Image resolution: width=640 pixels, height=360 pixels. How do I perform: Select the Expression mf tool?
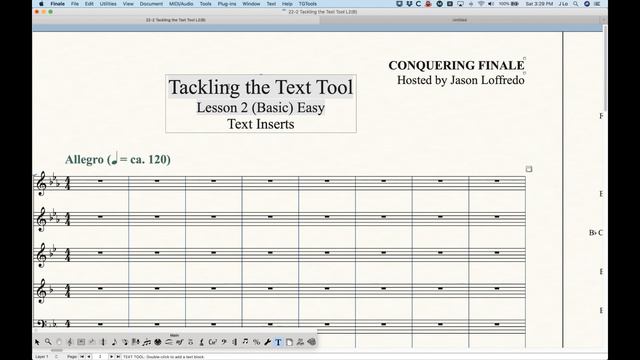point(180,342)
